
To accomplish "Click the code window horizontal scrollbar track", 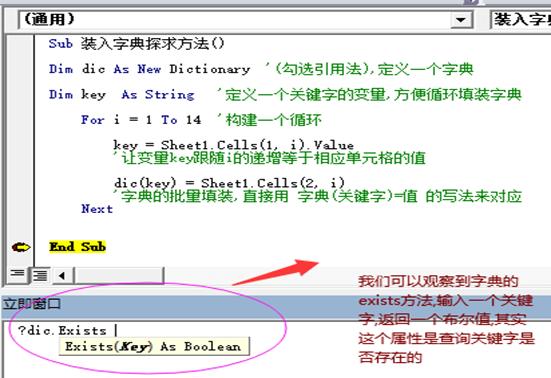I will pos(119,275).
